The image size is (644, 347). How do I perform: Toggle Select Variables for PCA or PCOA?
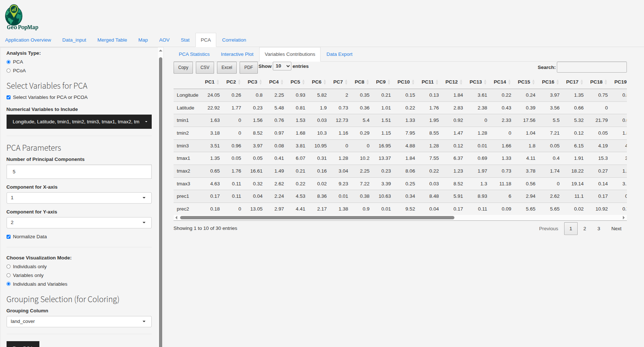(8, 97)
